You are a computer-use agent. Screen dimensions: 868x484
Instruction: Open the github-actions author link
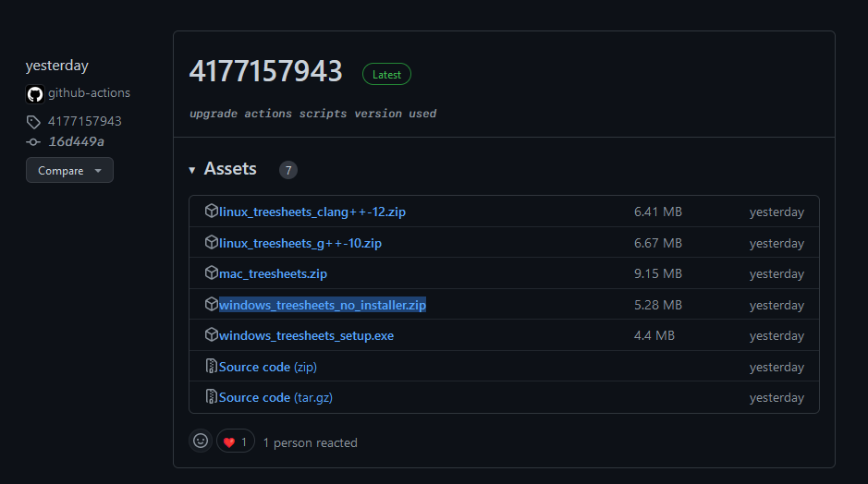tap(89, 93)
